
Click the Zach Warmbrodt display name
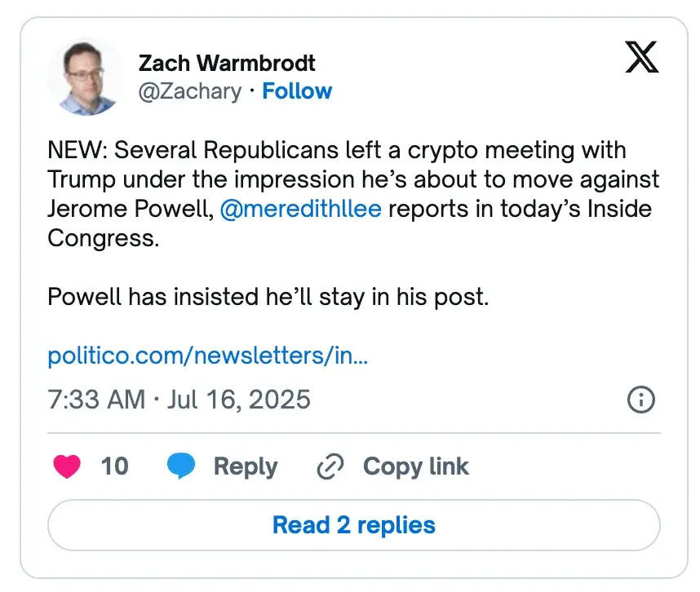(x=227, y=63)
